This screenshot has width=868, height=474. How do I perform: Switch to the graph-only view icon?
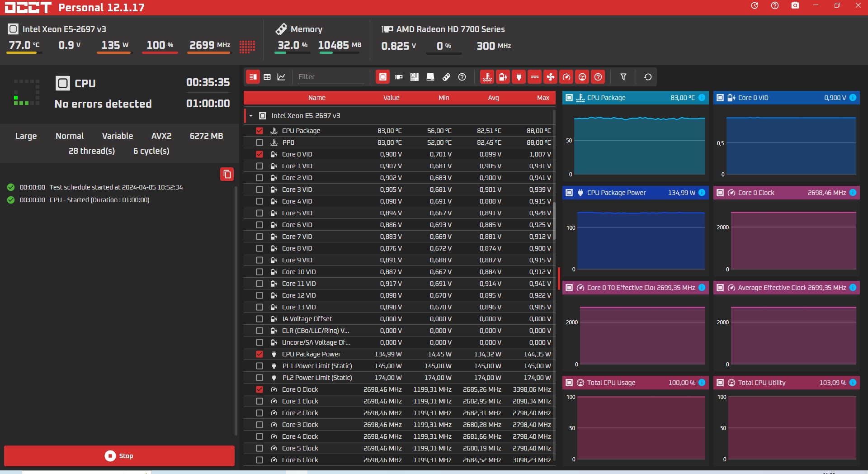[x=281, y=77]
